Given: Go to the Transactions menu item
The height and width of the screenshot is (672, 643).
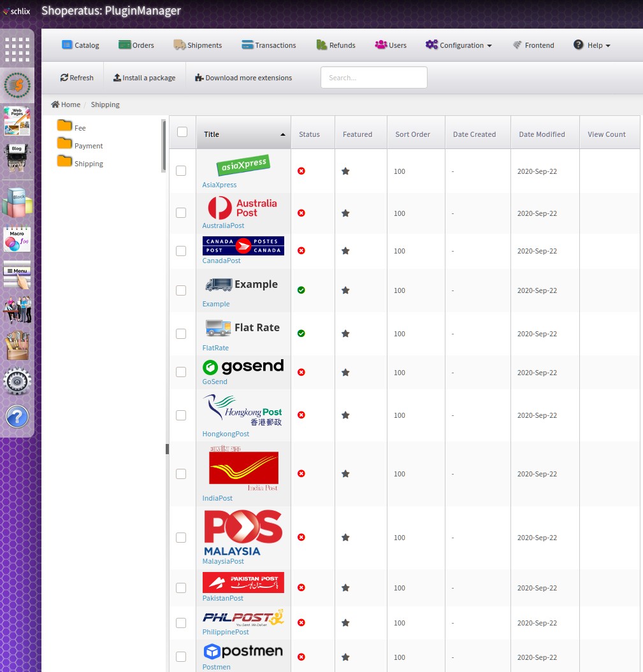Looking at the screenshot, I should coord(269,45).
